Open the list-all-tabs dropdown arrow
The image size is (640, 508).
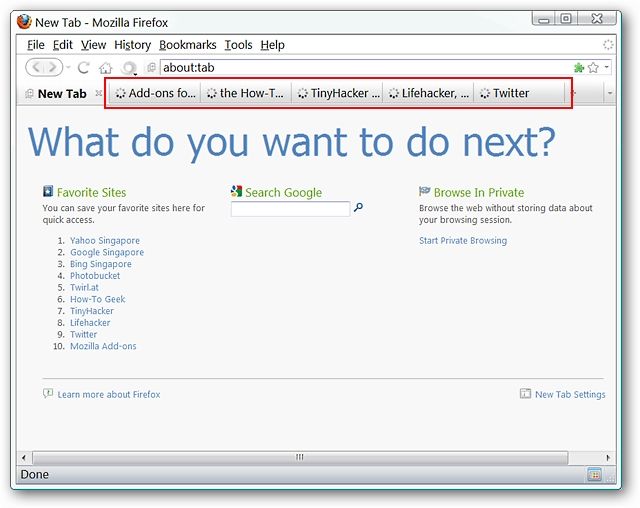coord(610,93)
